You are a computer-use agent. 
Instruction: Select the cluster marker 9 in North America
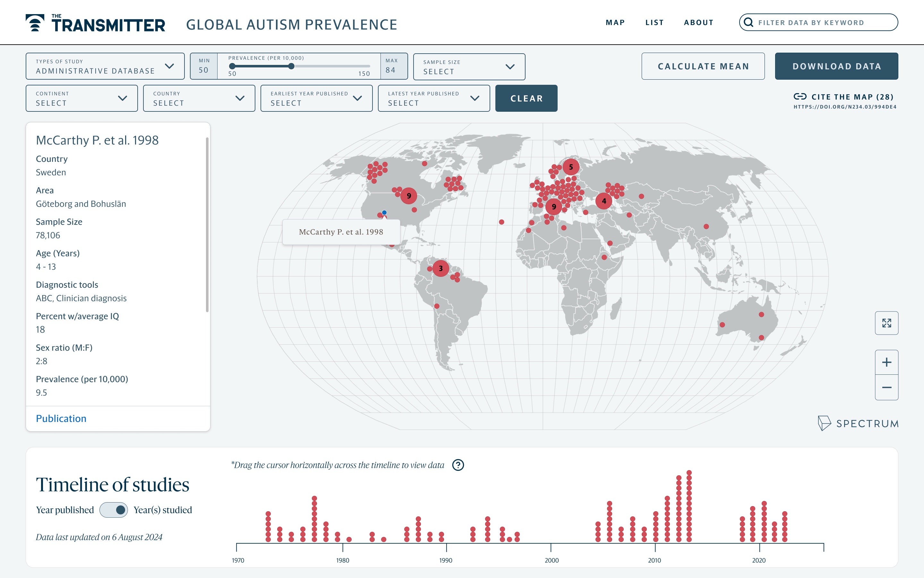point(408,196)
